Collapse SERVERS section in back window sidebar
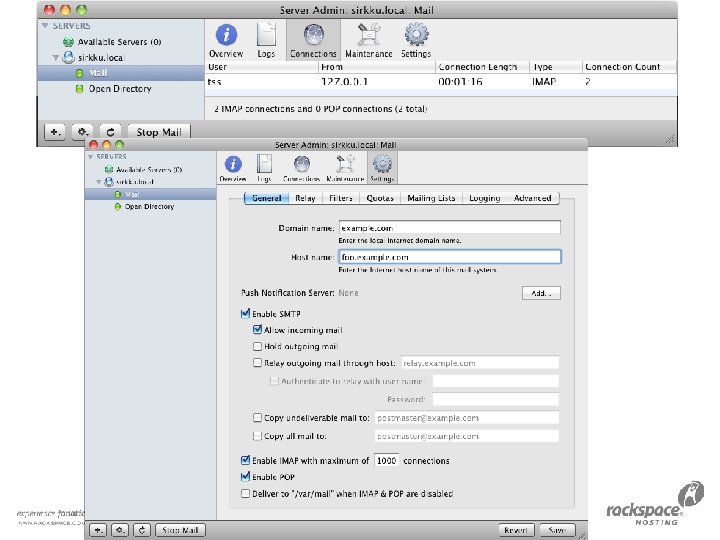 45,26
